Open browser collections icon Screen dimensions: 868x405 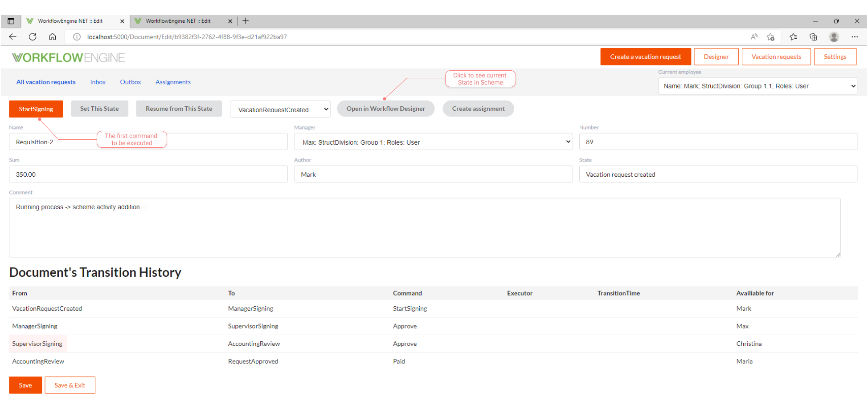coord(813,37)
